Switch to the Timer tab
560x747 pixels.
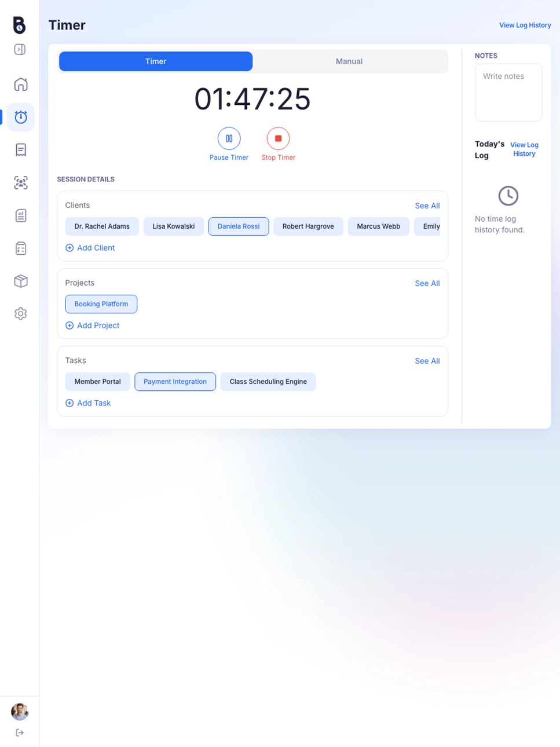(156, 61)
